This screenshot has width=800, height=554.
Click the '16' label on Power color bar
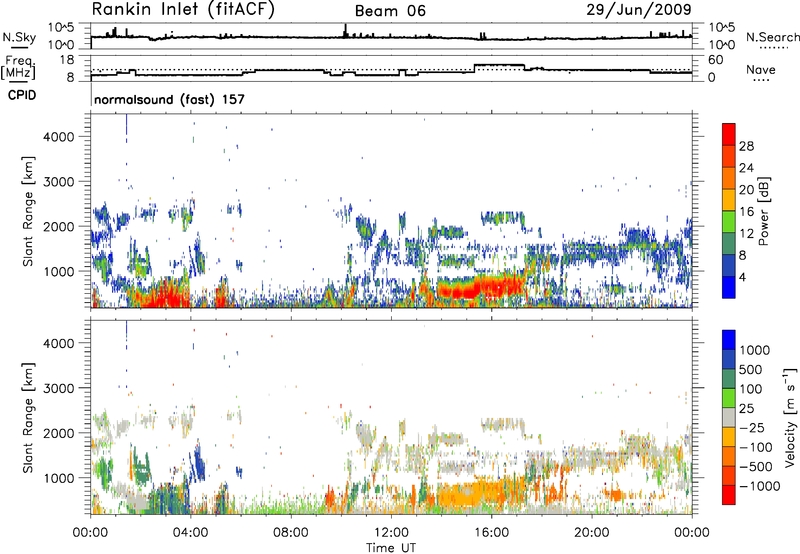point(746,212)
